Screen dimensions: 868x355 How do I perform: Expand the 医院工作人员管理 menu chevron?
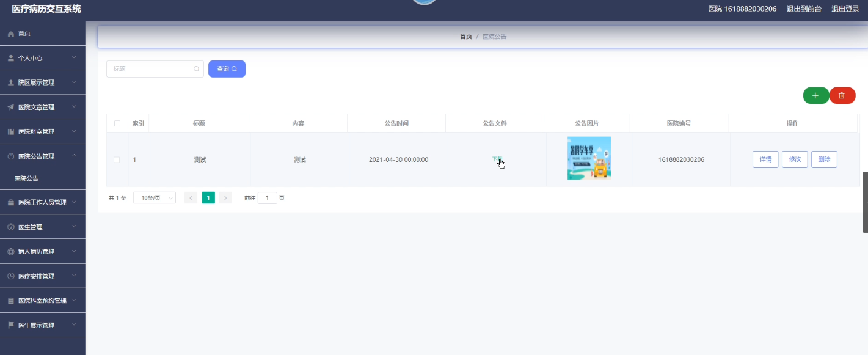74,202
